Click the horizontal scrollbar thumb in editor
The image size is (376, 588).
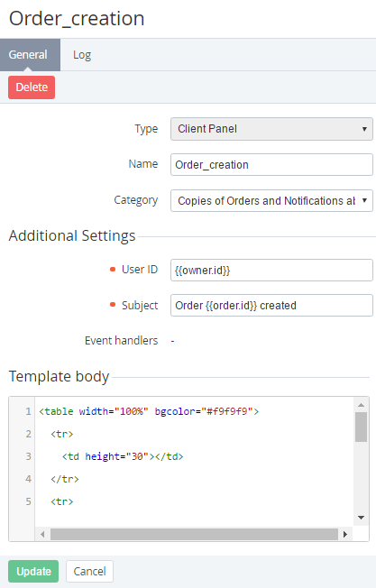[x=194, y=534]
